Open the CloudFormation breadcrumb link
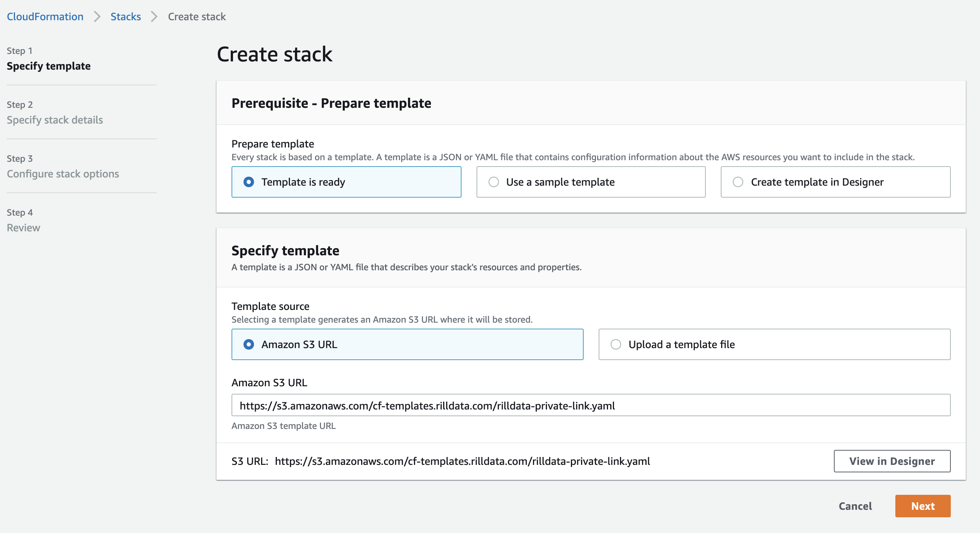This screenshot has height=533, width=980. (x=45, y=17)
